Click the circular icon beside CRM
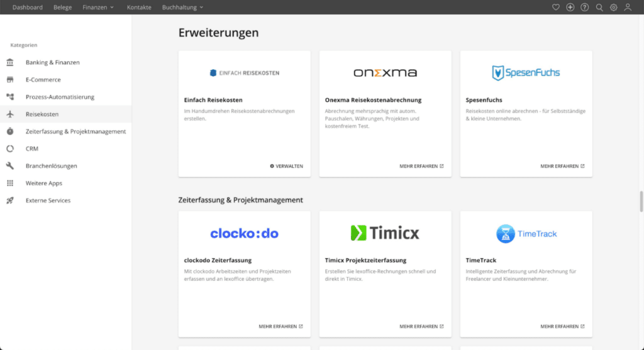The image size is (644, 350). coord(10,148)
